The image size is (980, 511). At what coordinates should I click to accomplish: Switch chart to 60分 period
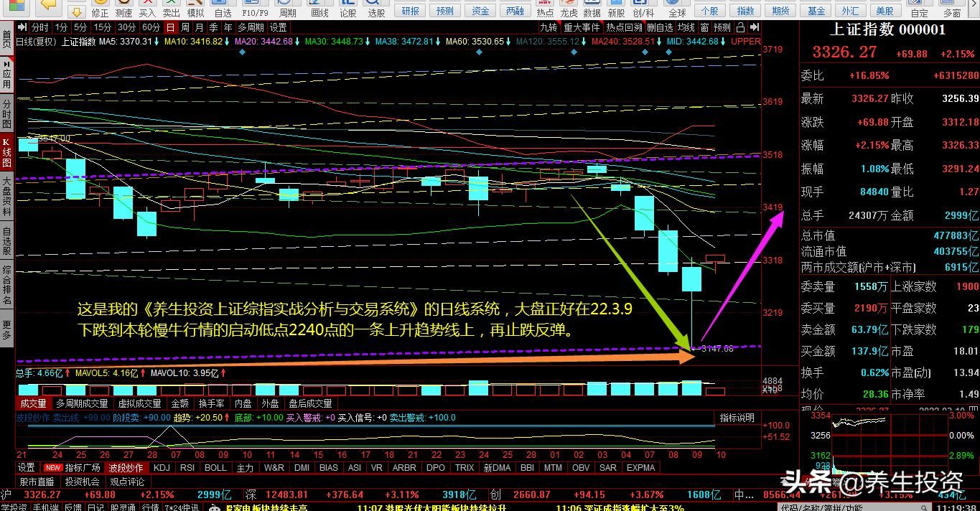tap(151, 27)
